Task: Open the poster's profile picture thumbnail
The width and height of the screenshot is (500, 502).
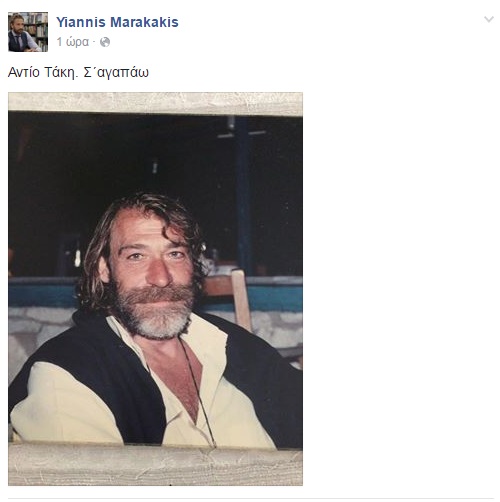Action: 28,32
